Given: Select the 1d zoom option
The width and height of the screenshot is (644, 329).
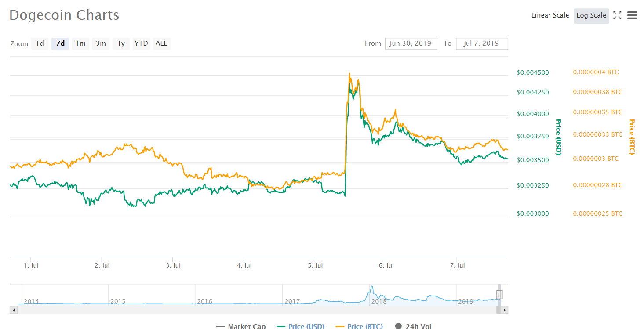Looking at the screenshot, I should click(40, 43).
